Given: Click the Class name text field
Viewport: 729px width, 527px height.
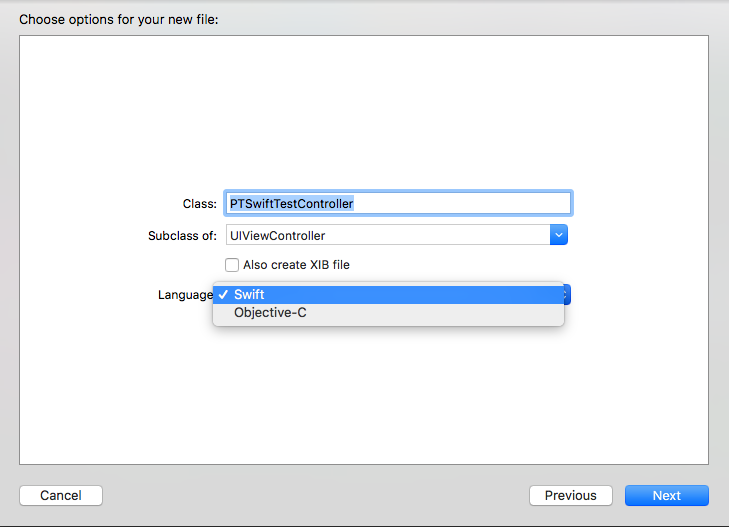Looking at the screenshot, I should 398,204.
